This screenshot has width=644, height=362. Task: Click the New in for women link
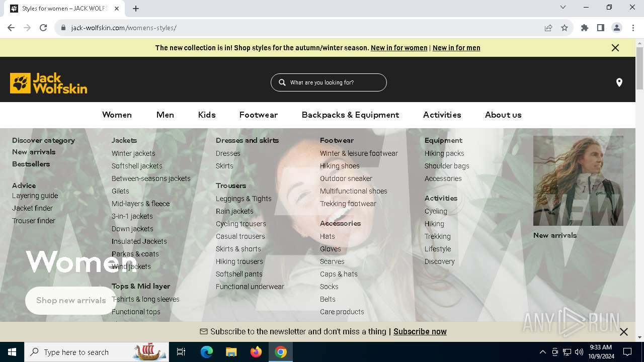tap(399, 48)
